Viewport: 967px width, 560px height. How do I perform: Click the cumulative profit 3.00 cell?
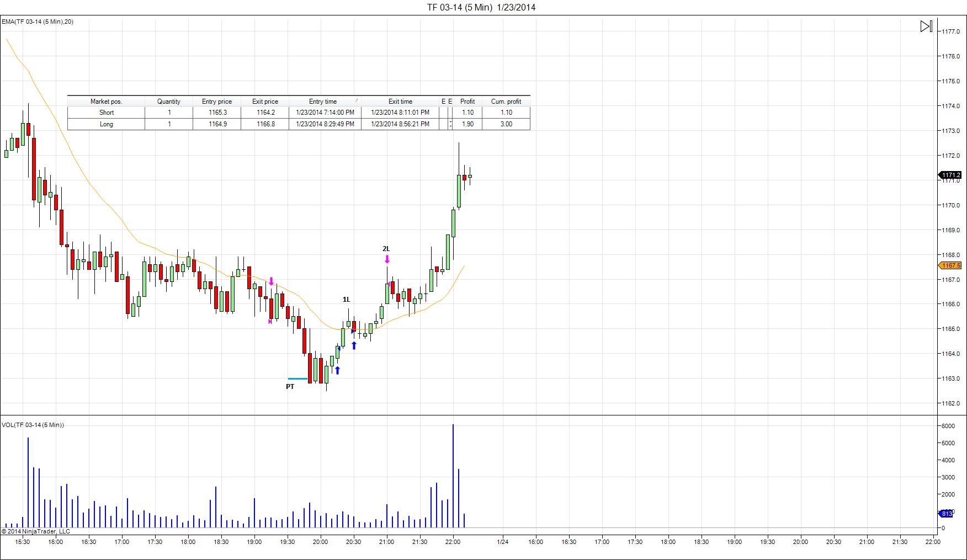point(506,124)
